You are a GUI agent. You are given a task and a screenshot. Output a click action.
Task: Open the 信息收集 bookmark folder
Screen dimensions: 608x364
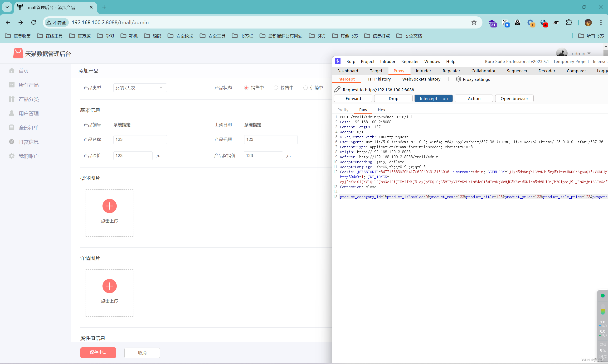pos(18,36)
